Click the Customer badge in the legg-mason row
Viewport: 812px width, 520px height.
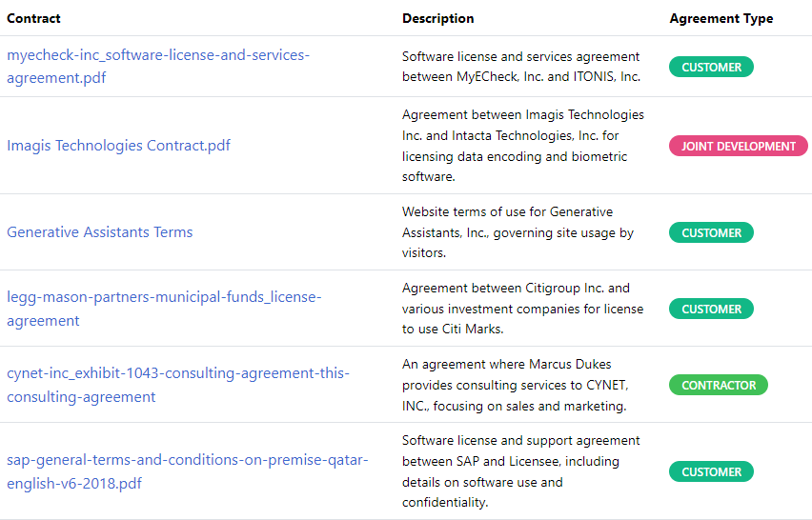(x=711, y=309)
